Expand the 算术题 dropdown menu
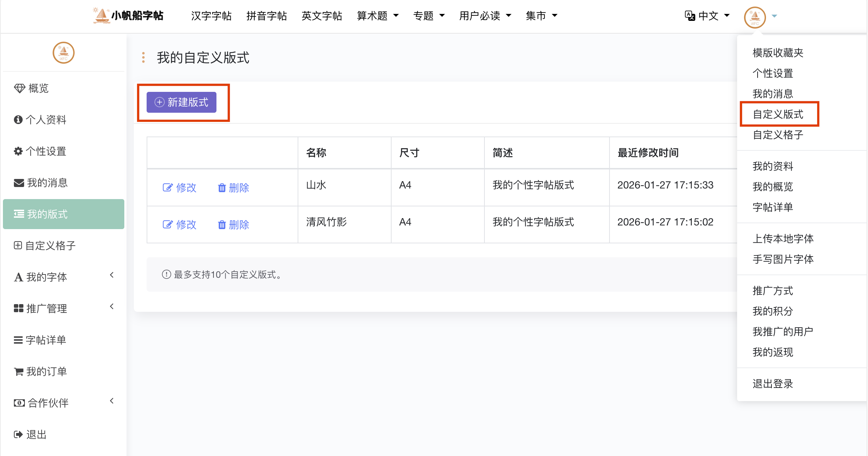Image resolution: width=868 pixels, height=456 pixels. (x=378, y=16)
